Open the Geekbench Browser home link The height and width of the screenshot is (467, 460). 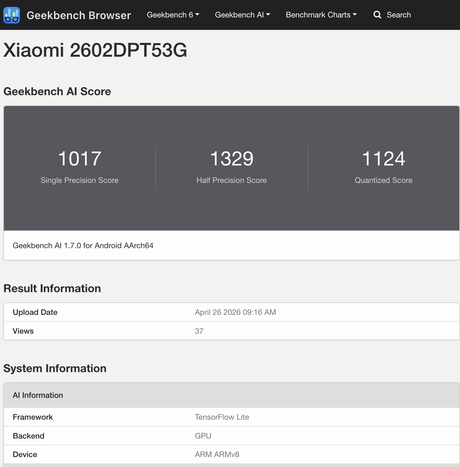(x=79, y=15)
